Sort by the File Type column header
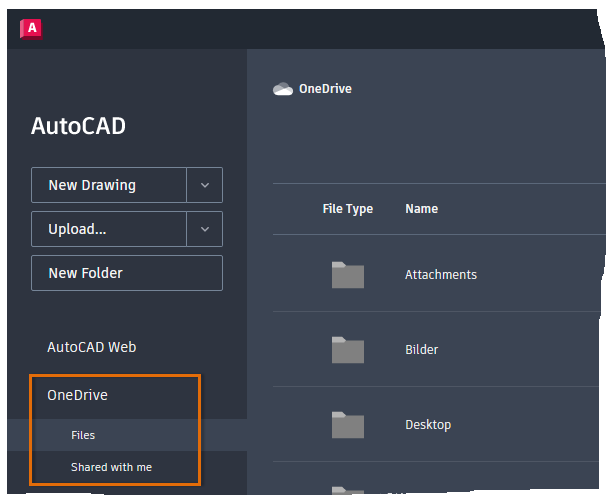 pos(348,209)
